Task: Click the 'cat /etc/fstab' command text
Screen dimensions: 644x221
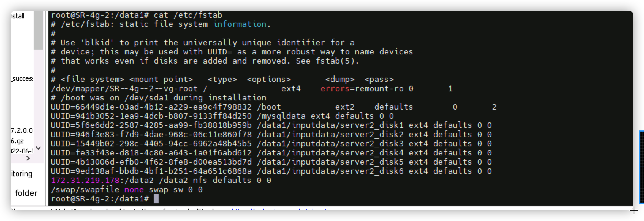Action: 188,15
